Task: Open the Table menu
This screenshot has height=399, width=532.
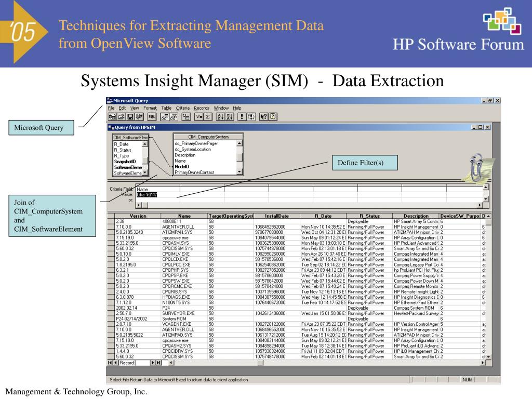Action: click(166, 108)
